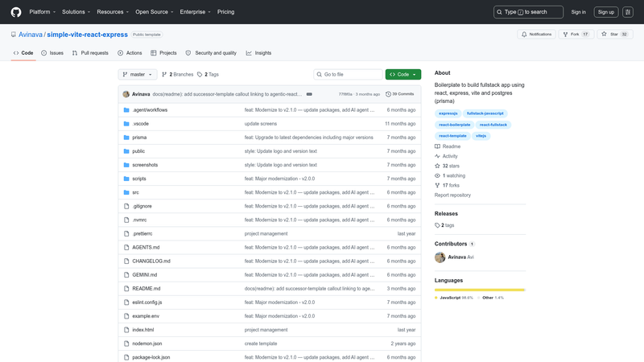
Task: Open the Projects tab
Action: 163,53
